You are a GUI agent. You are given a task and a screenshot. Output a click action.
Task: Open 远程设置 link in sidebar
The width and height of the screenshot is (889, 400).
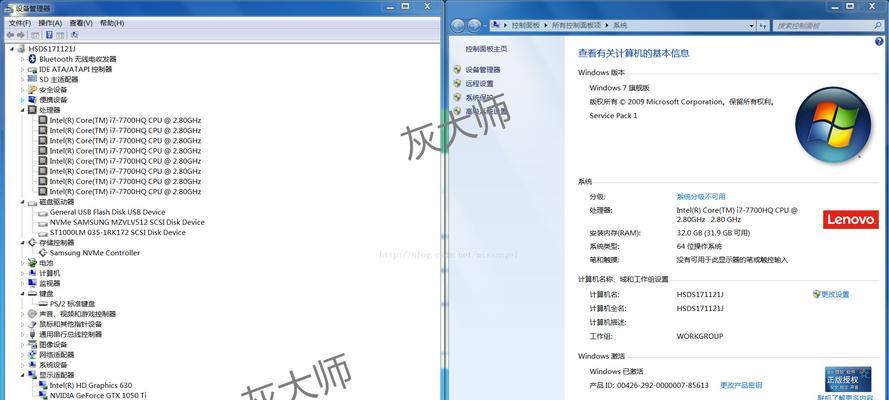point(480,83)
